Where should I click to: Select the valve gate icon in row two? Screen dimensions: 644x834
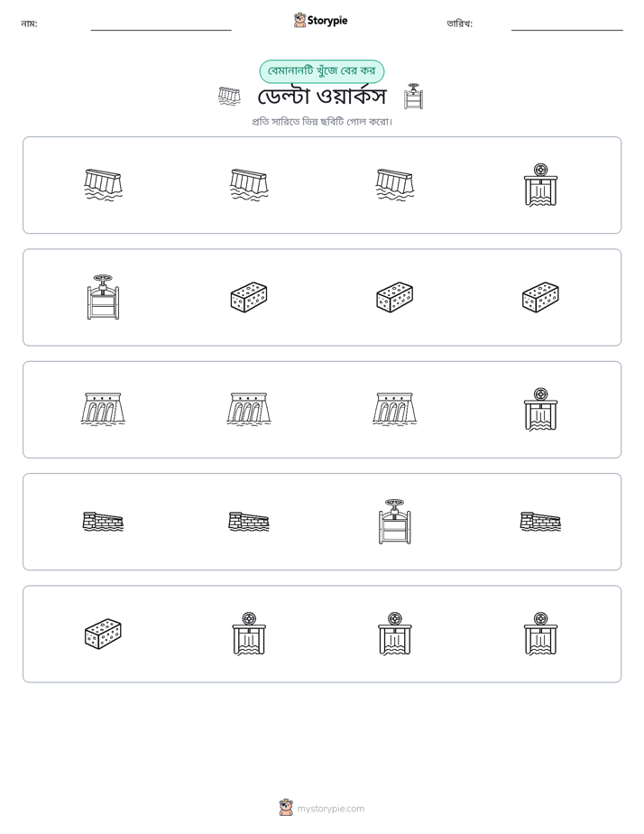click(103, 297)
